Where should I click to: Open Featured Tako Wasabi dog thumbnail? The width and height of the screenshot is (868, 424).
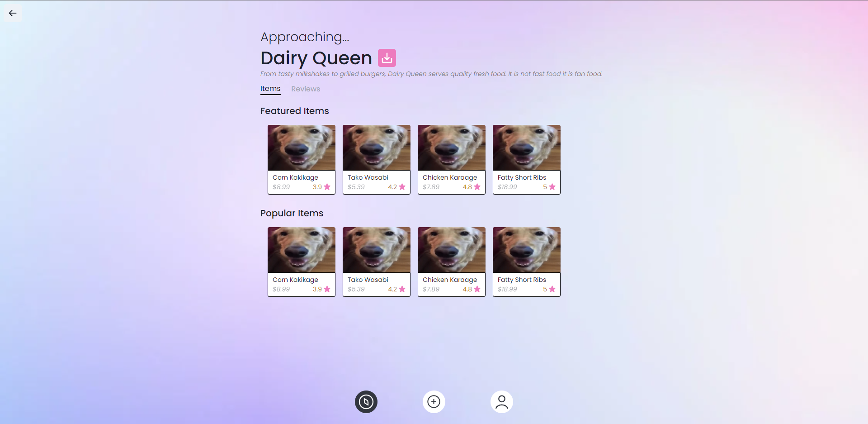click(377, 148)
